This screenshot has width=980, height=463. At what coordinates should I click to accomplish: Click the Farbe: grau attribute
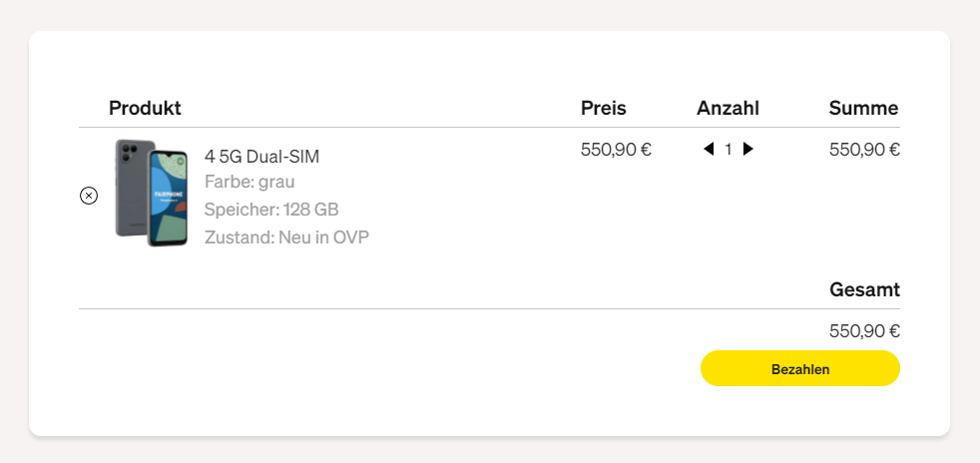tap(249, 183)
